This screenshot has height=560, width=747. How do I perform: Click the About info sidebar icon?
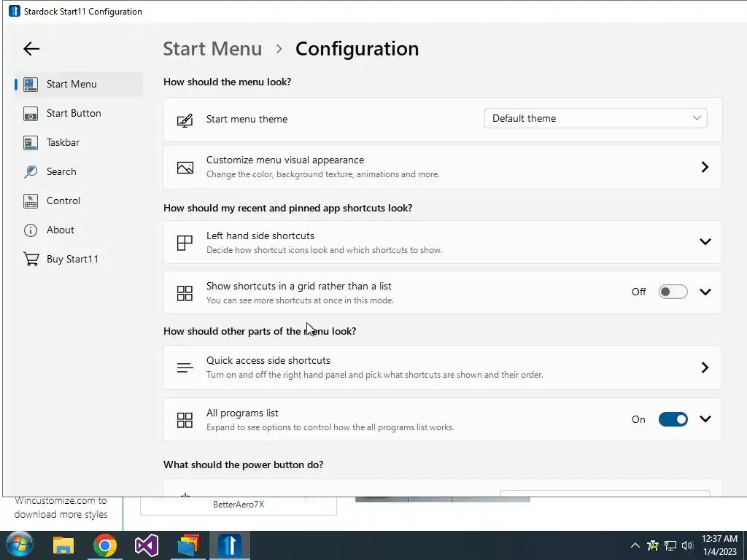click(x=31, y=230)
